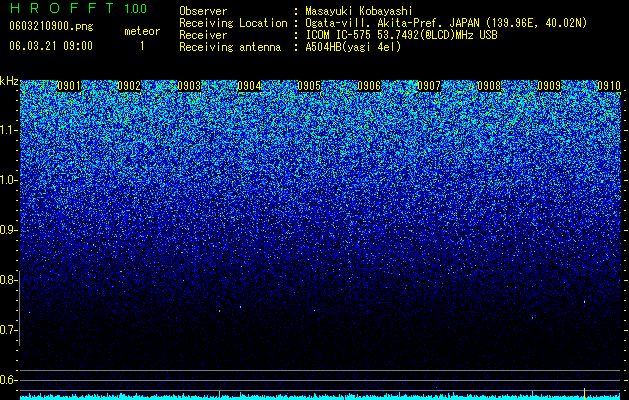
Task: Click the 0901 time marker
Action: tap(69, 86)
